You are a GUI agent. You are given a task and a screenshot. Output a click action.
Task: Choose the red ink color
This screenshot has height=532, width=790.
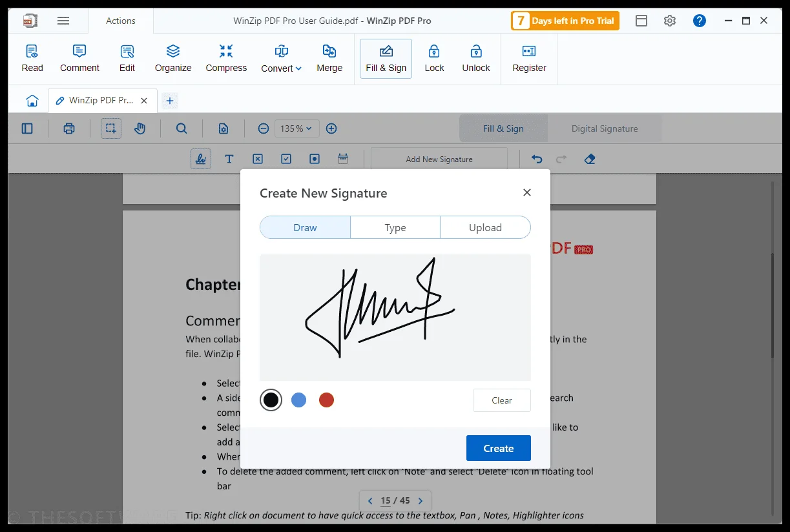pos(326,400)
